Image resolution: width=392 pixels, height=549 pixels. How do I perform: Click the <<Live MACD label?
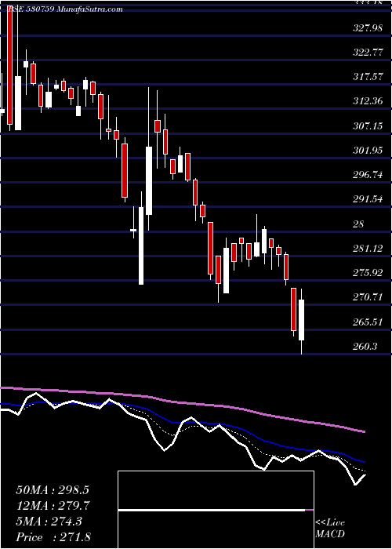(330, 529)
